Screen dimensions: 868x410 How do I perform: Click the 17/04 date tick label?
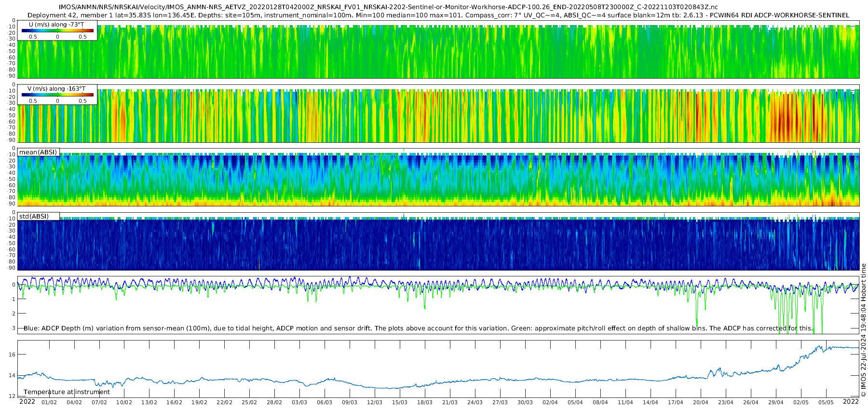click(676, 402)
